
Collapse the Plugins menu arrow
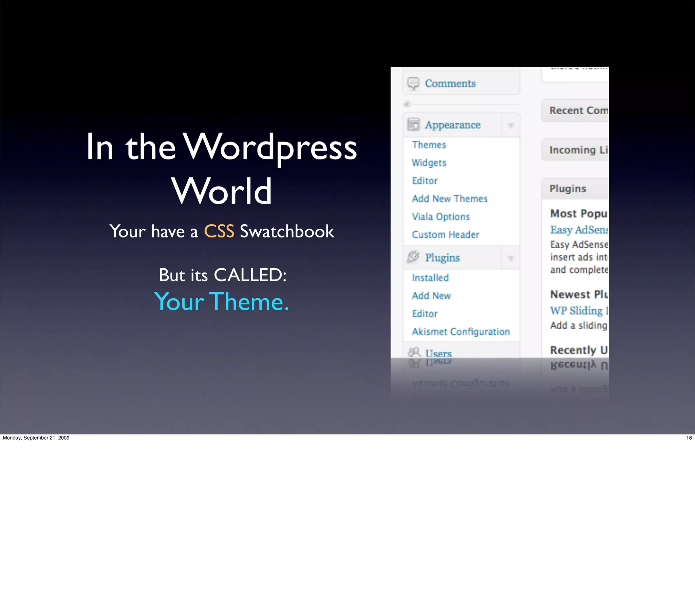(511, 258)
